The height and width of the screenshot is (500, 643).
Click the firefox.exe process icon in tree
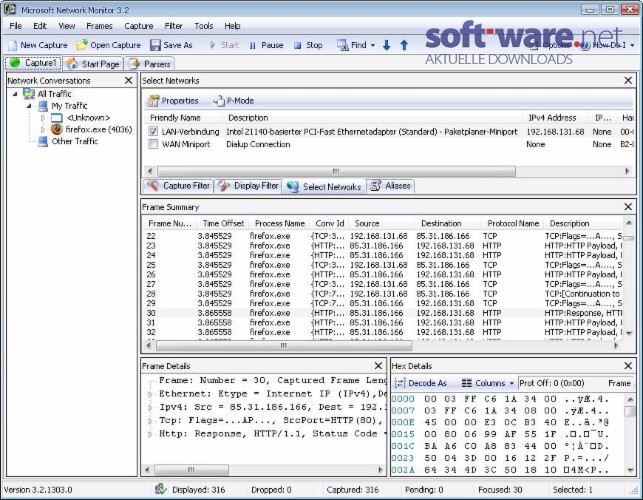click(x=57, y=129)
